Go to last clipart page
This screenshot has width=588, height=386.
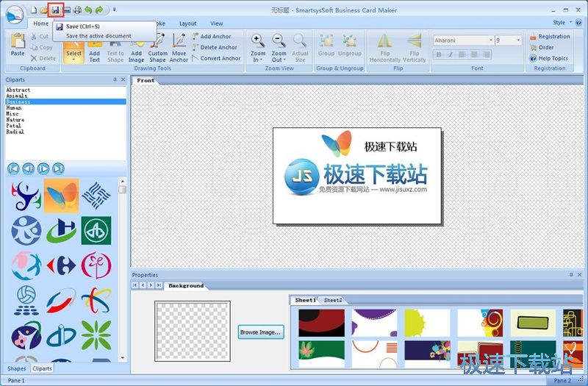[58, 169]
